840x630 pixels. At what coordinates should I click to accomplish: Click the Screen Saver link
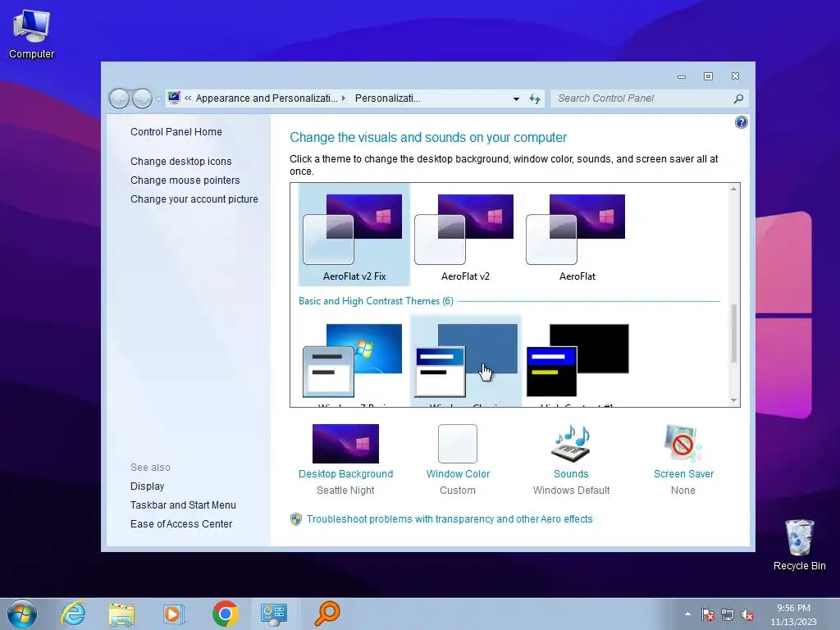[683, 474]
